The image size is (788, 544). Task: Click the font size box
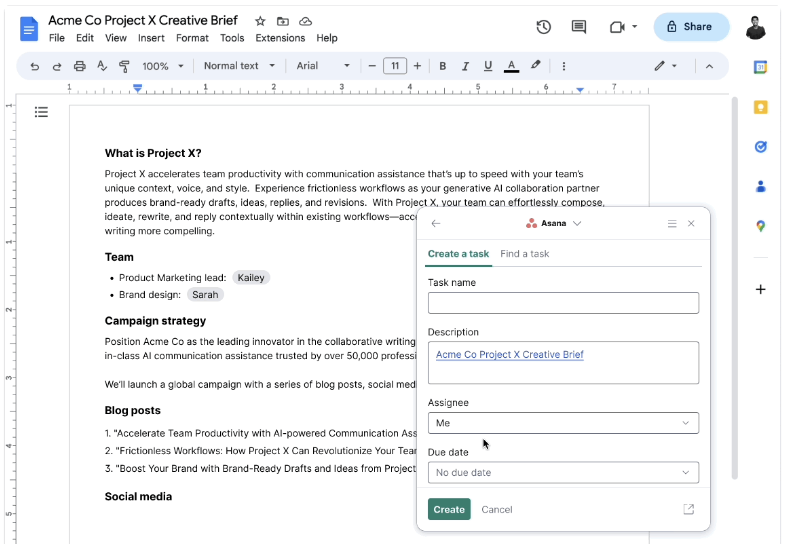pos(395,66)
